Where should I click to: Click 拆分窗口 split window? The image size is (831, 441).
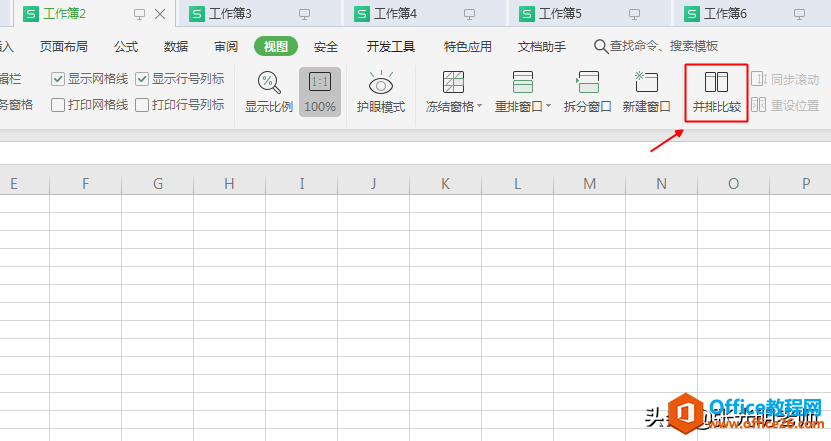[588, 92]
